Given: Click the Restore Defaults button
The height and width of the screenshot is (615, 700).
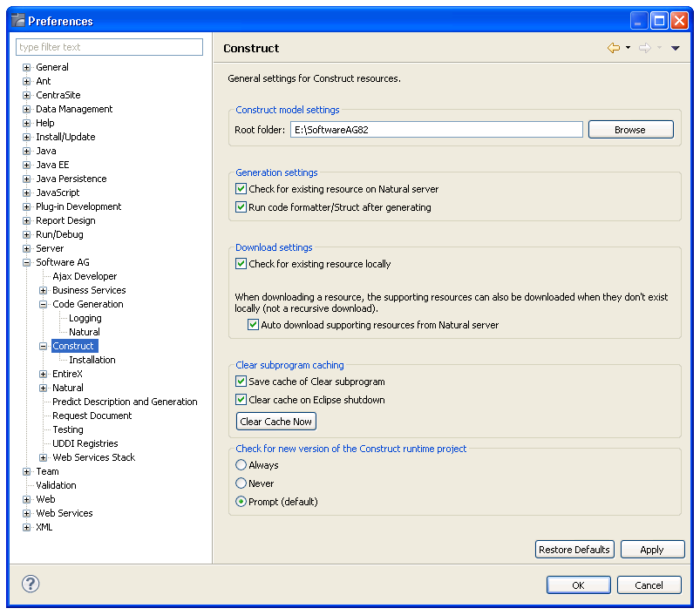Looking at the screenshot, I should point(574,550).
